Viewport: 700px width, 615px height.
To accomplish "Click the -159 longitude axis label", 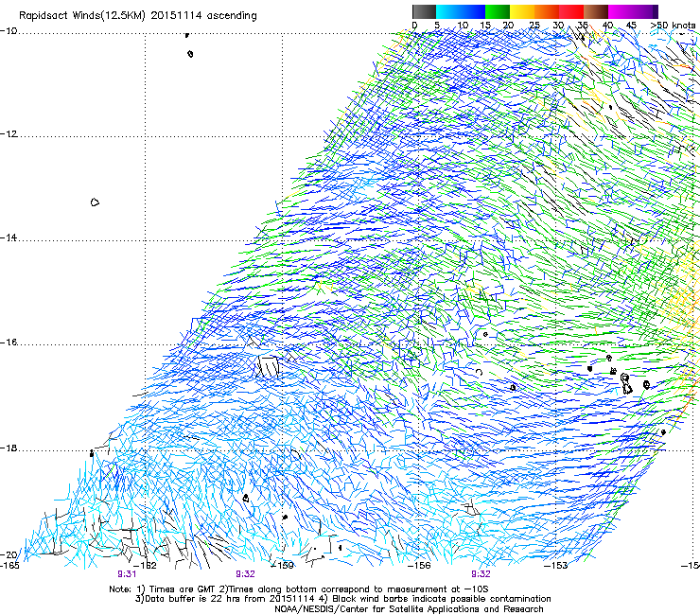I will (x=282, y=566).
